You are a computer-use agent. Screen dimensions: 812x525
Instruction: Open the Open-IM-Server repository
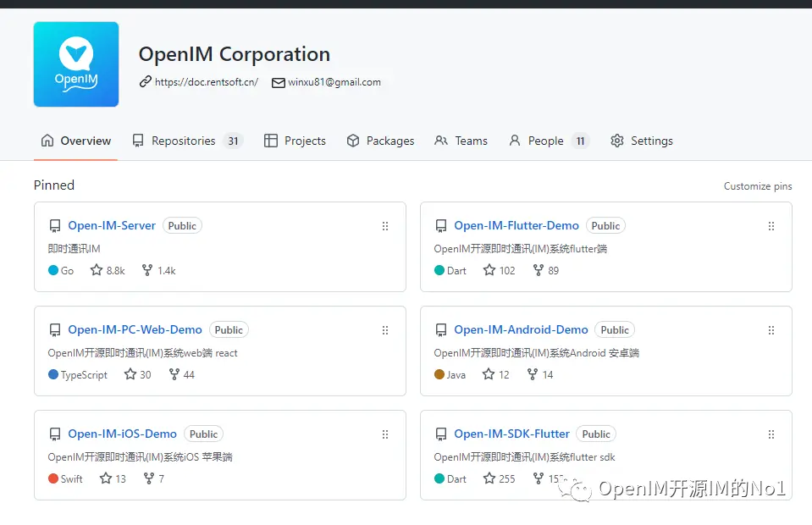112,225
